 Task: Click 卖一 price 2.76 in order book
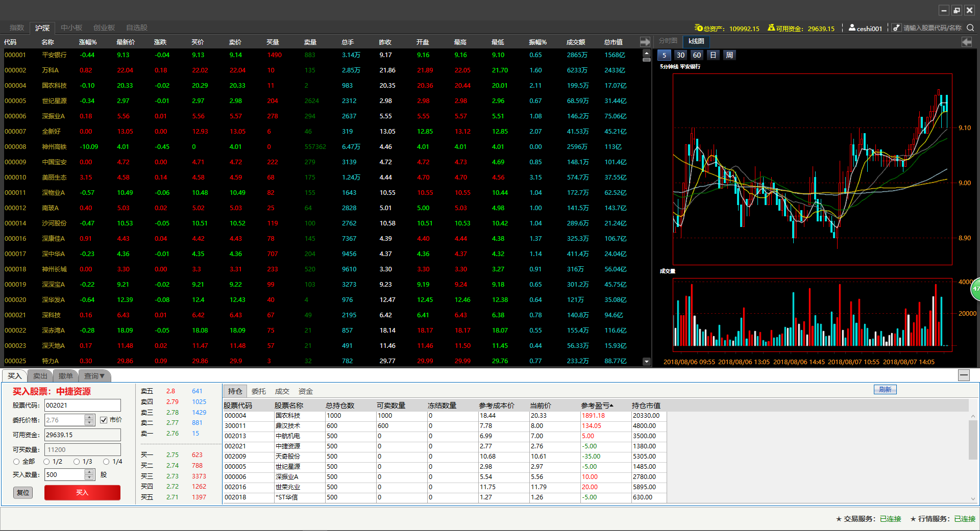click(x=173, y=433)
